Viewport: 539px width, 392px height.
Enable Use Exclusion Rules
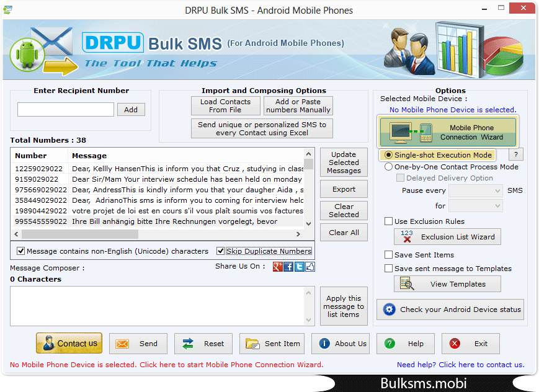(x=388, y=221)
